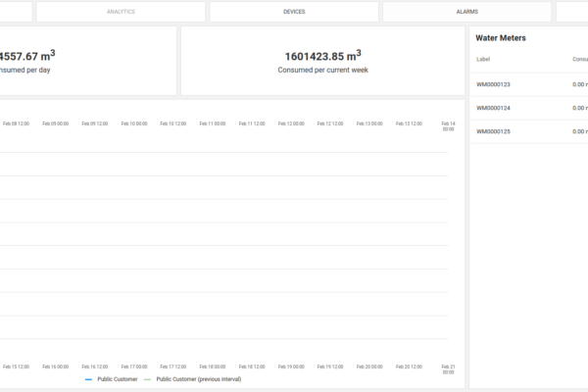Image resolution: width=588 pixels, height=392 pixels.
Task: Switch to the DEVICES tab
Action: 293,12
